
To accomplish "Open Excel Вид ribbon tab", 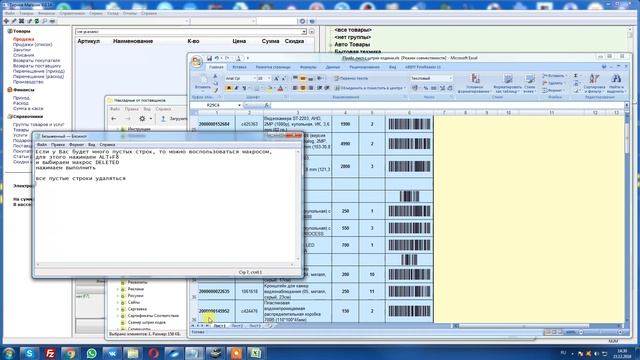I will click(392, 67).
